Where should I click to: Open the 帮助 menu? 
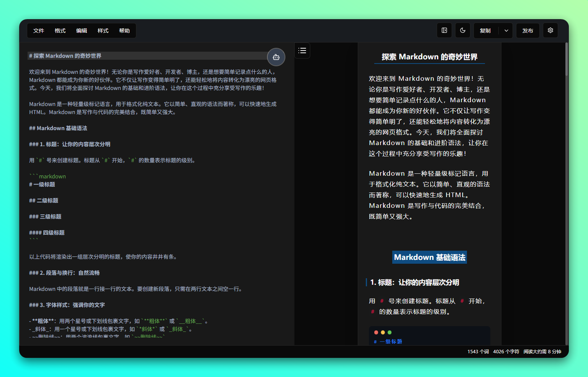[124, 31]
